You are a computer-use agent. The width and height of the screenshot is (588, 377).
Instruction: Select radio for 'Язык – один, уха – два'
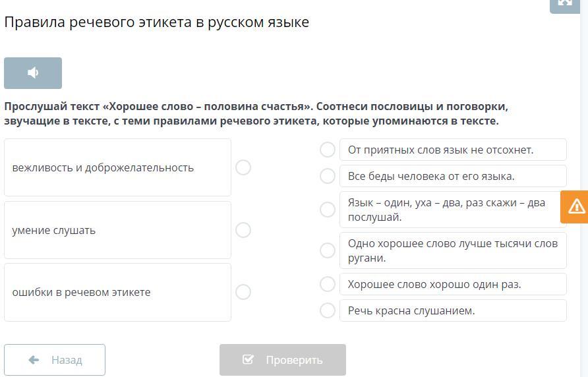tap(328, 210)
